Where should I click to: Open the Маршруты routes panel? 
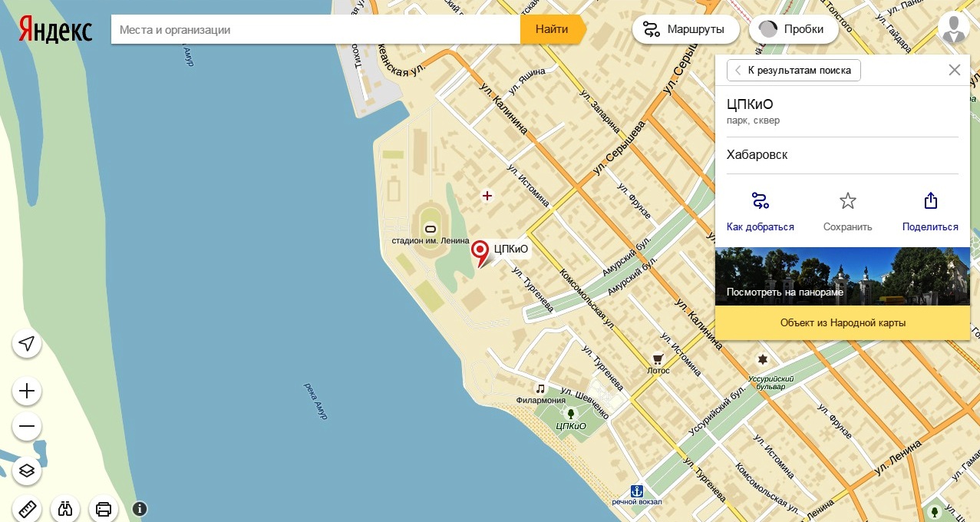[x=685, y=30]
